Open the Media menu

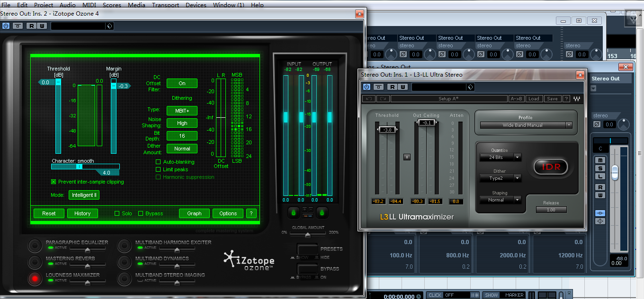(x=137, y=5)
